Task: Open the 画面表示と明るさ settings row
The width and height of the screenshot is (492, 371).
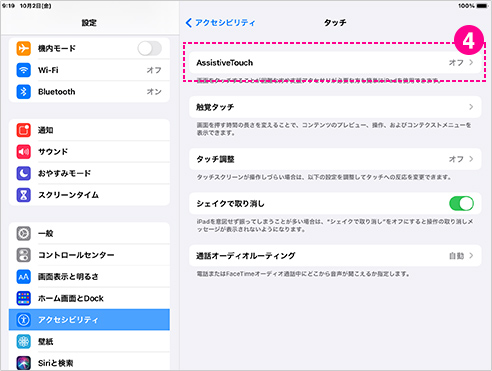Action: click(x=89, y=277)
